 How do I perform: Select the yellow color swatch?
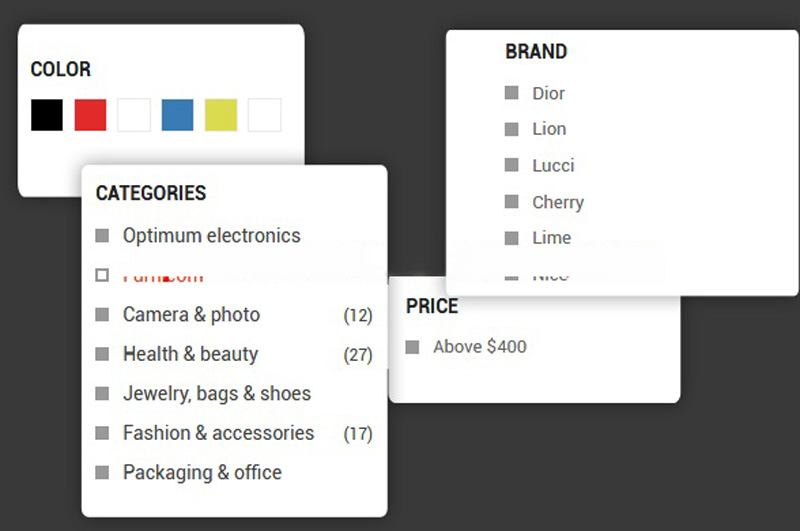[x=221, y=115]
